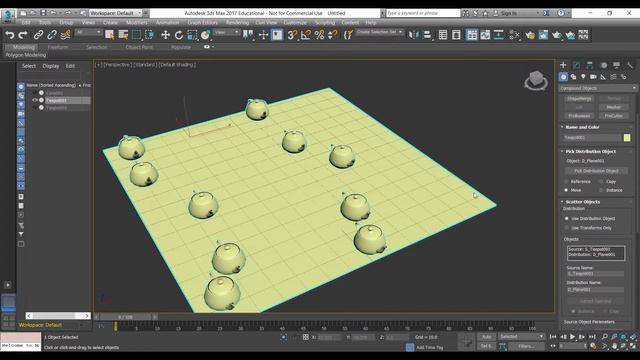640x360 pixels.
Task: Click the ProCutter compound object button
Action: tap(613, 116)
